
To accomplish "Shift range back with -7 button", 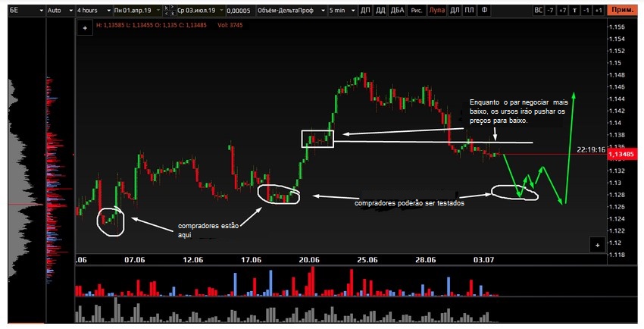I will (x=550, y=11).
